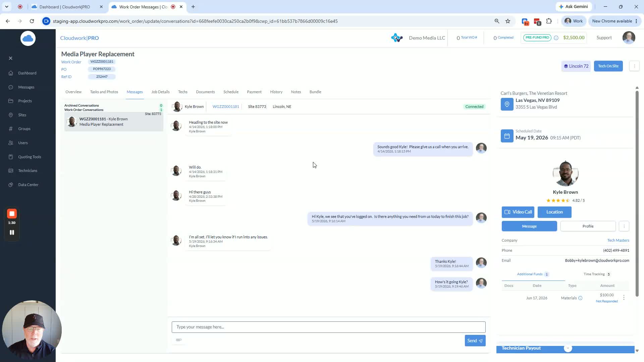Image resolution: width=644 pixels, height=362 pixels.
Task: Click the Materials info icon
Action: [x=580, y=298]
